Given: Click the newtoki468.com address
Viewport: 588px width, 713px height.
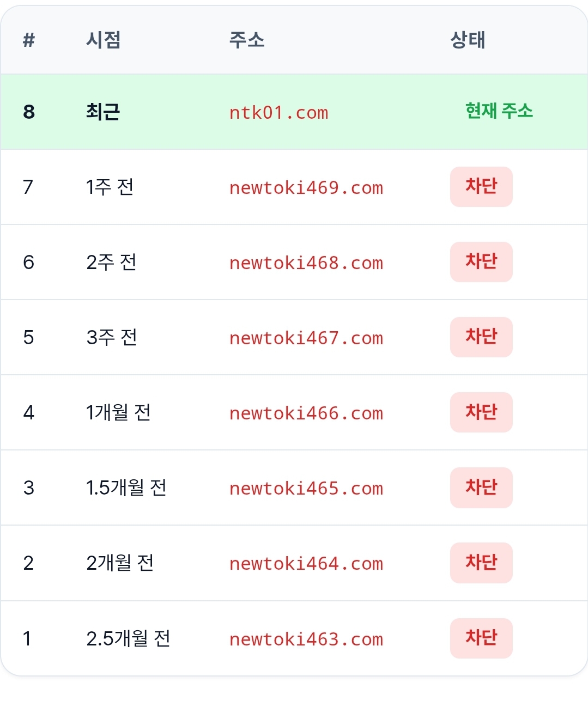Looking at the screenshot, I should (x=306, y=263).
